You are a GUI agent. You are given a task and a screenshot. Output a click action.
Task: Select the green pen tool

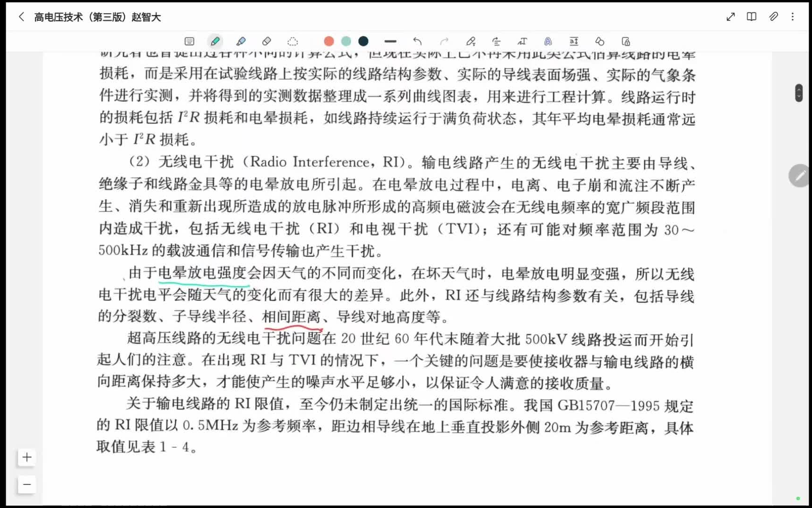(215, 41)
